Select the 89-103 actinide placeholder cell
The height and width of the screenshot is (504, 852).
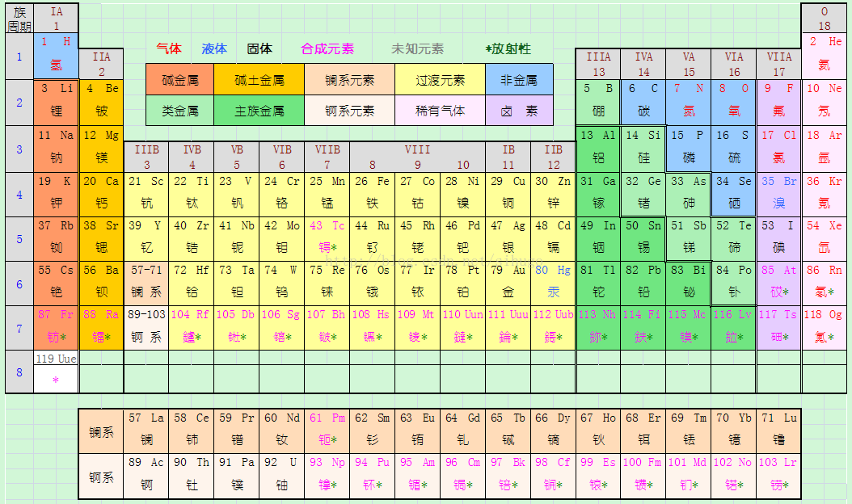tap(146, 328)
